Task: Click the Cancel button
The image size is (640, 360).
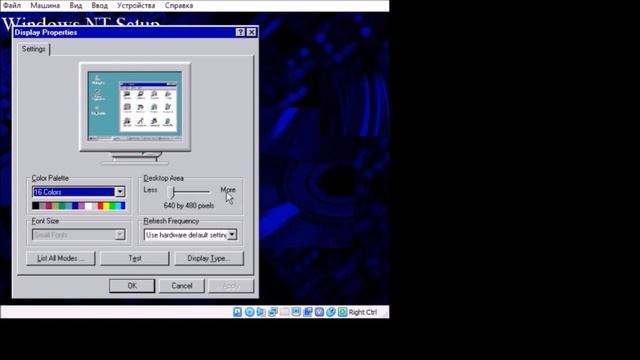Action: click(182, 286)
